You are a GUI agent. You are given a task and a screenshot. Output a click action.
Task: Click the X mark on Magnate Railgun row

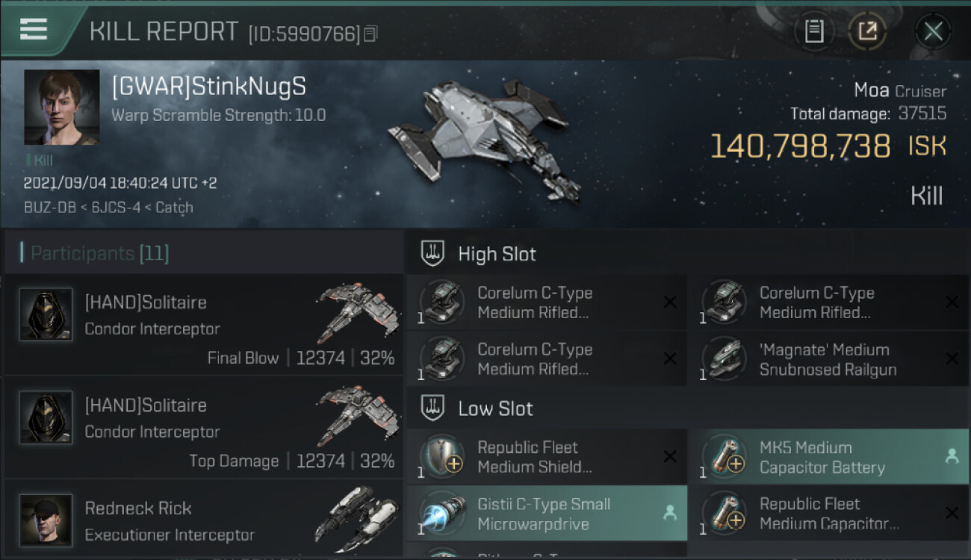coord(952,359)
